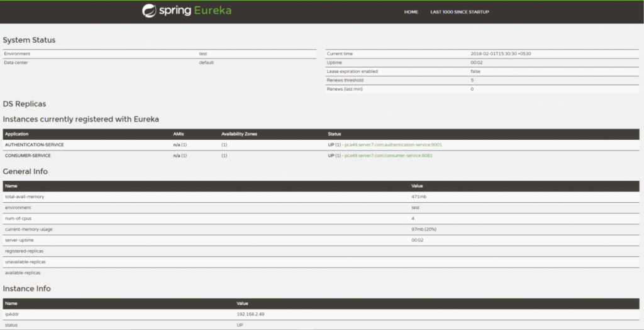Click the ipAddr value 192.168.2.49
Image resolution: width=644 pixels, height=330 pixels.
249,314
